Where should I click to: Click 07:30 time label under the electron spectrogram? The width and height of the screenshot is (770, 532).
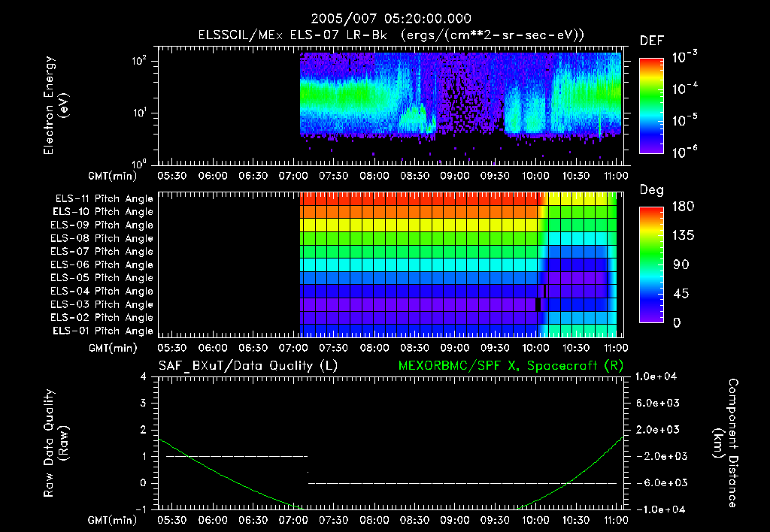333,176
